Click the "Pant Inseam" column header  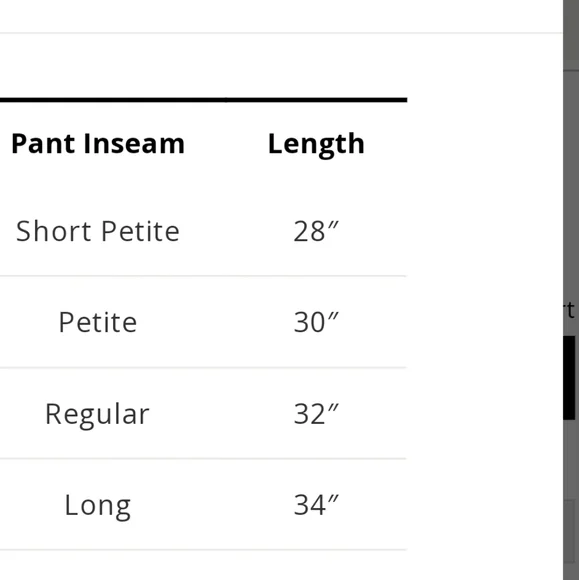[98, 144]
